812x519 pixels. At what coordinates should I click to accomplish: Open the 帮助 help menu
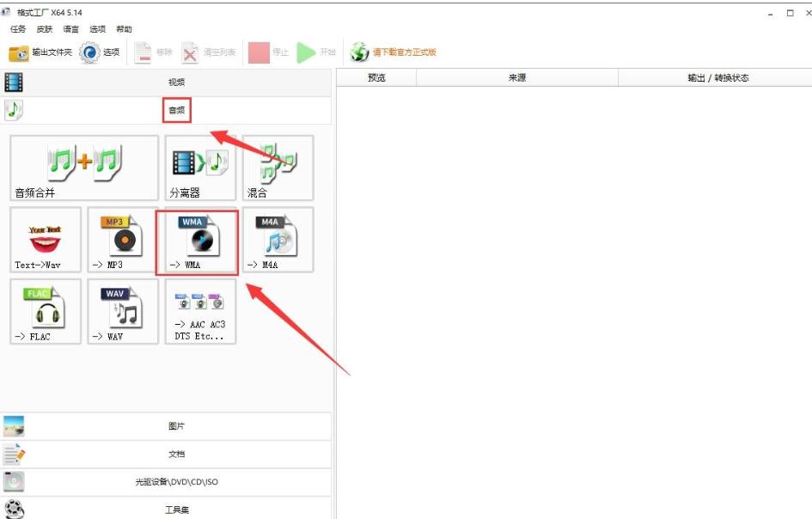123,28
